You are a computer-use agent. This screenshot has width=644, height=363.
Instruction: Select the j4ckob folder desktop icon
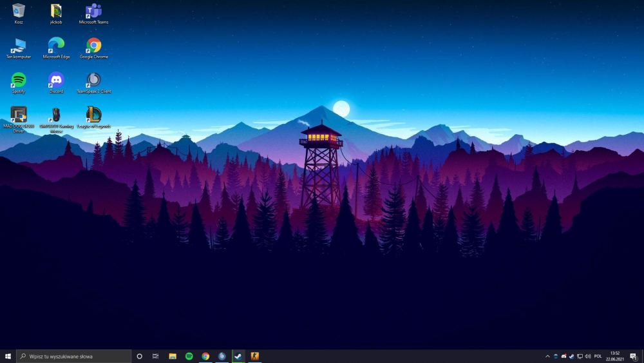(x=56, y=14)
